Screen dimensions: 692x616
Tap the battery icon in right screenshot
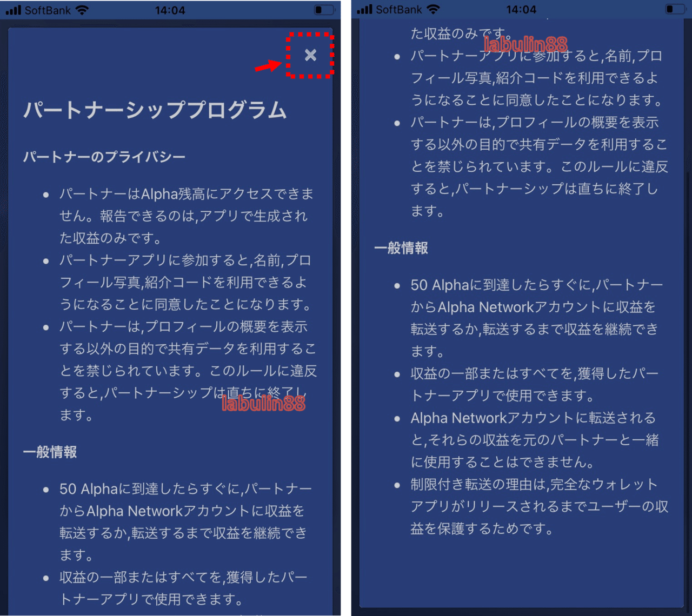pyautogui.click(x=675, y=9)
